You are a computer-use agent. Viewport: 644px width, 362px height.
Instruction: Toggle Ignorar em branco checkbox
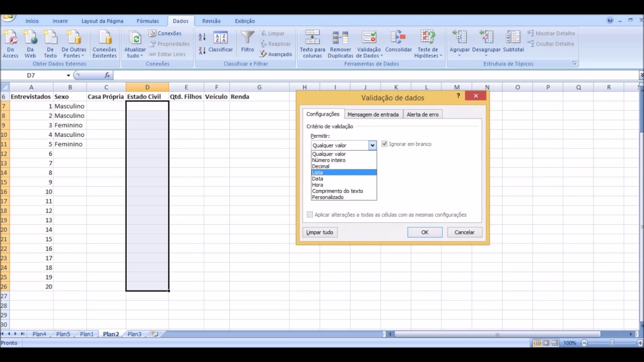point(384,144)
